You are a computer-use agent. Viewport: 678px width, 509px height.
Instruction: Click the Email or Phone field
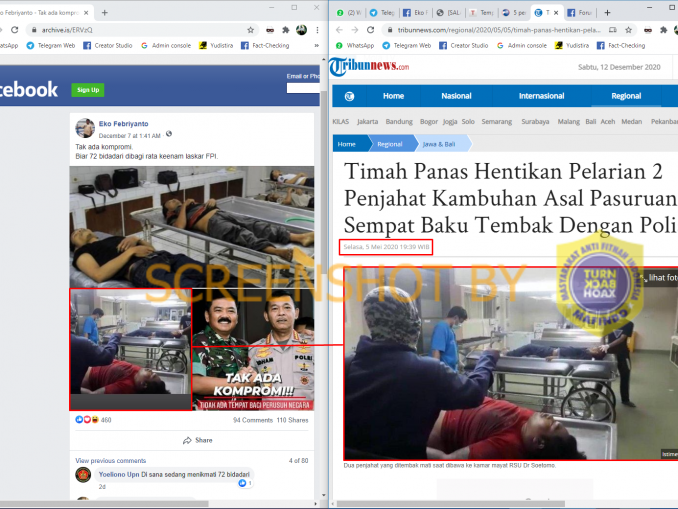click(x=303, y=88)
